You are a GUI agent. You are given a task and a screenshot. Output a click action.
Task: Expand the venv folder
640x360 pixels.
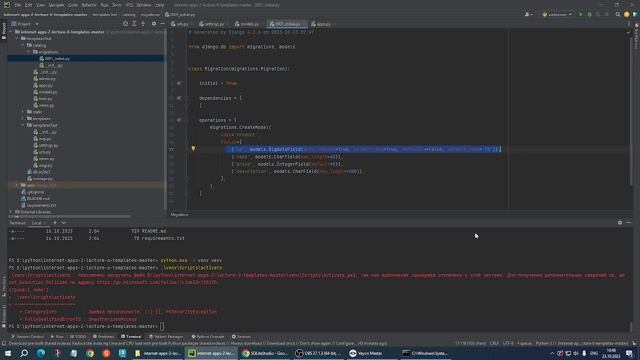click(17, 185)
